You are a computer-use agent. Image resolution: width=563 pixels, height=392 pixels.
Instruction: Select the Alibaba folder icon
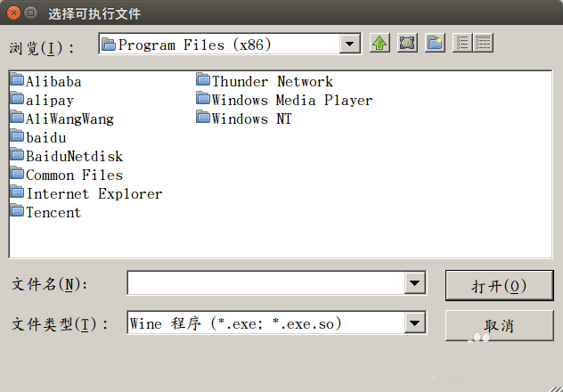pyautogui.click(x=17, y=79)
